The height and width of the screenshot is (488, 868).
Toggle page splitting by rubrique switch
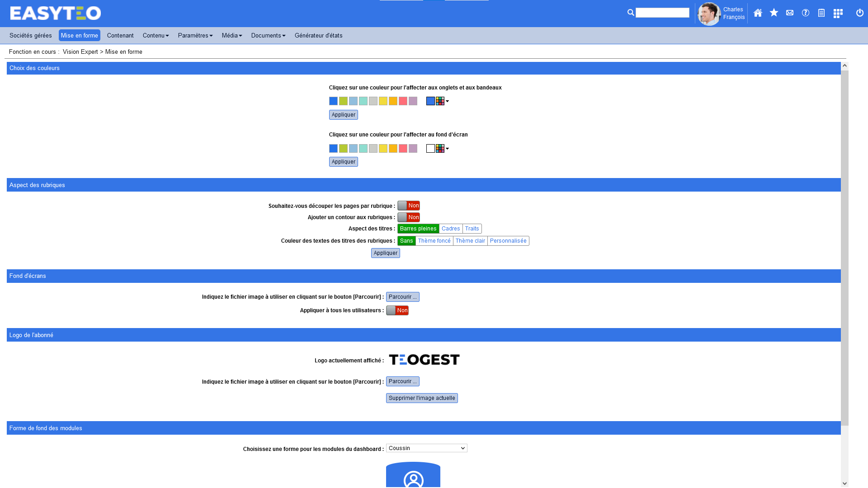pos(409,206)
